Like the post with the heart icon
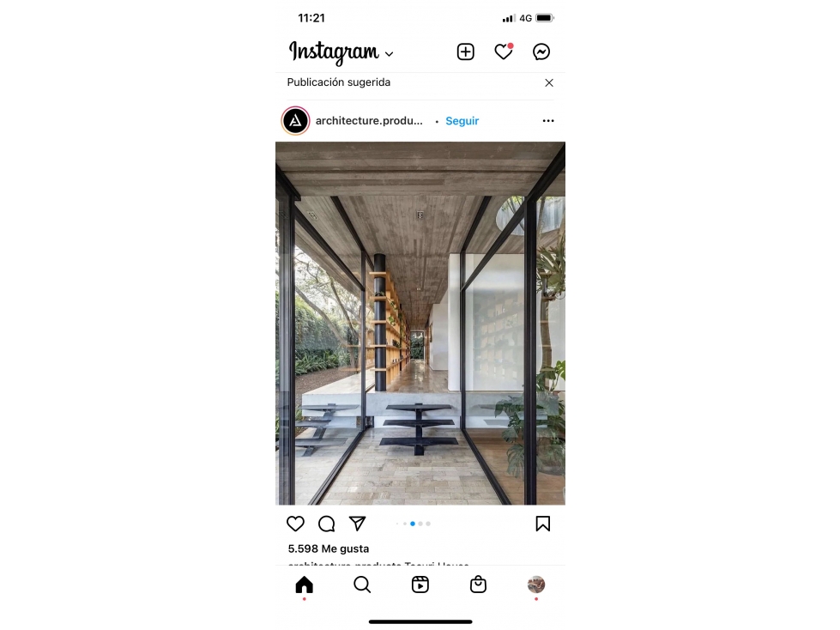The height and width of the screenshot is (630, 840). 295,524
